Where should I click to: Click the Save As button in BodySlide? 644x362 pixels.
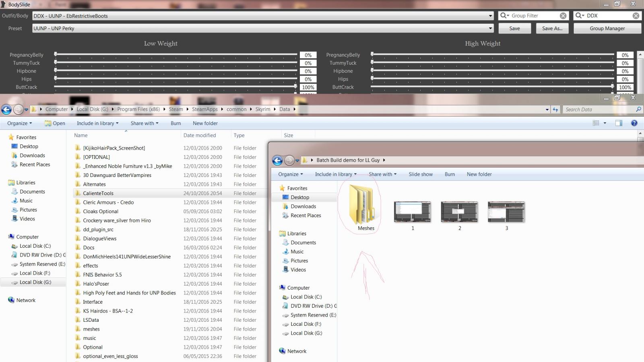[x=552, y=28]
